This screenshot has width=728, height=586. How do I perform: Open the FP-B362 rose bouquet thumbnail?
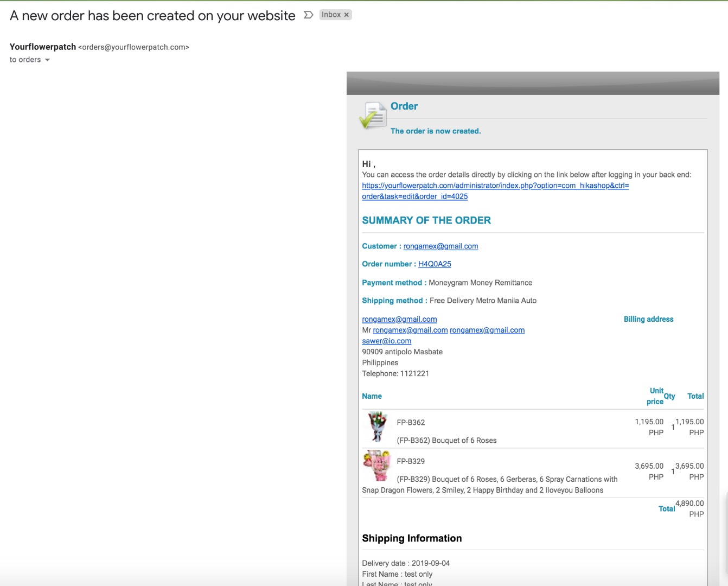tap(377, 426)
